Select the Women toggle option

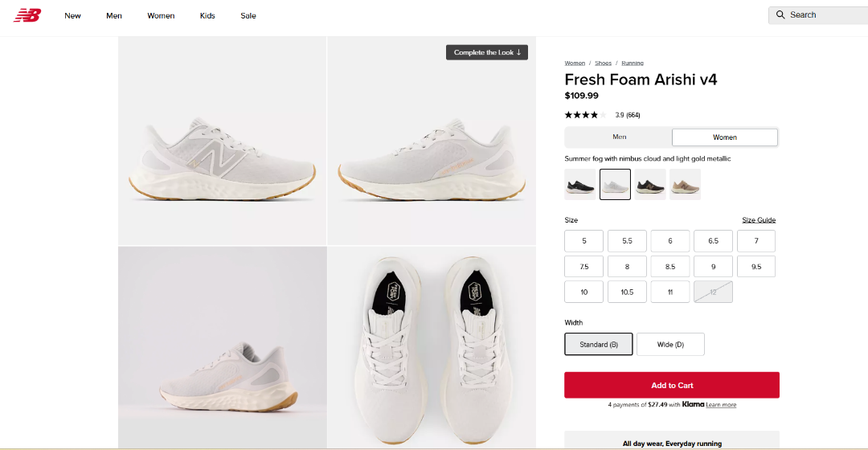724,137
